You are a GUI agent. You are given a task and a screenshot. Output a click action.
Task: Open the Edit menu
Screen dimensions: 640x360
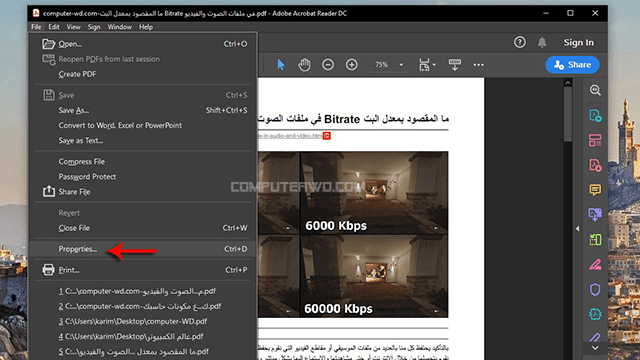click(54, 27)
